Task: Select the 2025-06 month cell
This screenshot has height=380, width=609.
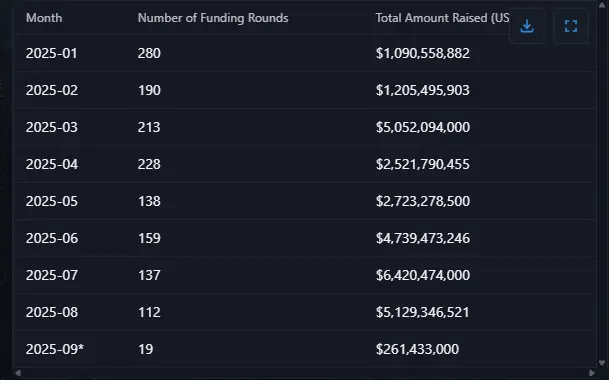Action: tap(52, 238)
